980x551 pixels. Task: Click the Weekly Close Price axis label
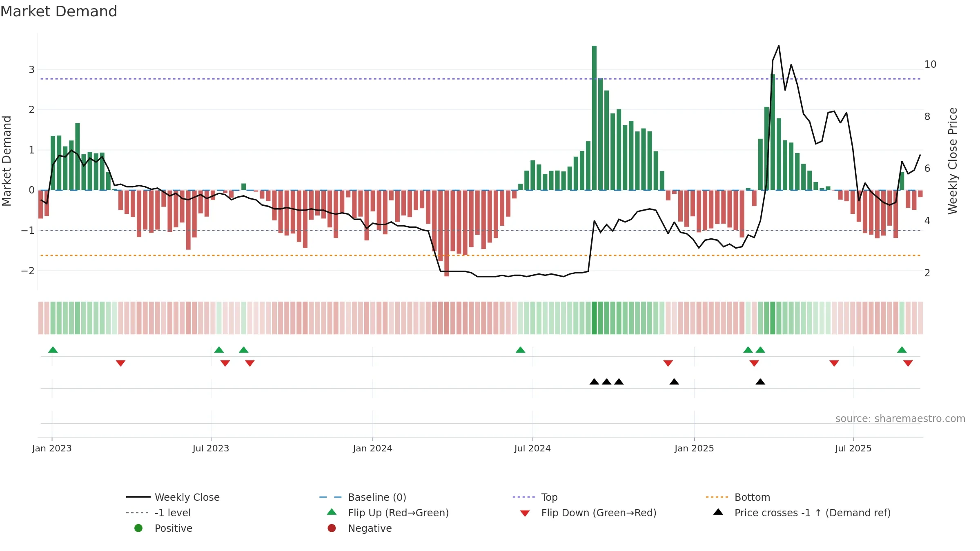(952, 161)
